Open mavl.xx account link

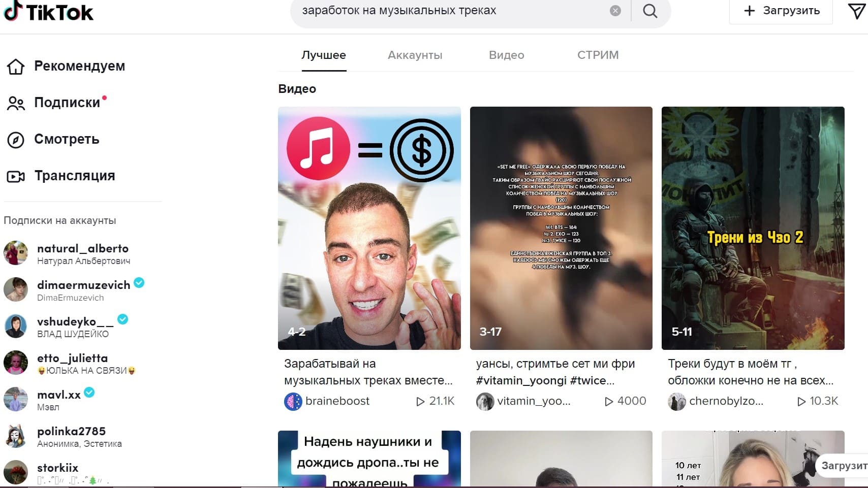[x=59, y=395]
